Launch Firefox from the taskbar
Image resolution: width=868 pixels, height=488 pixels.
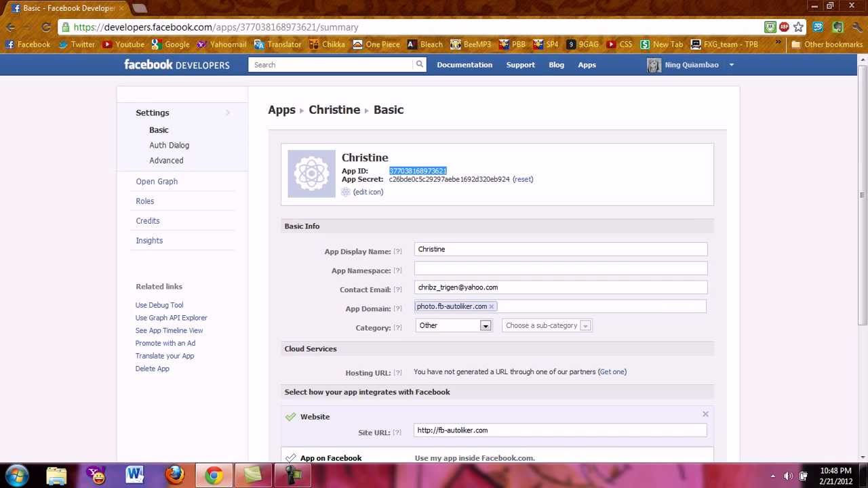click(175, 475)
